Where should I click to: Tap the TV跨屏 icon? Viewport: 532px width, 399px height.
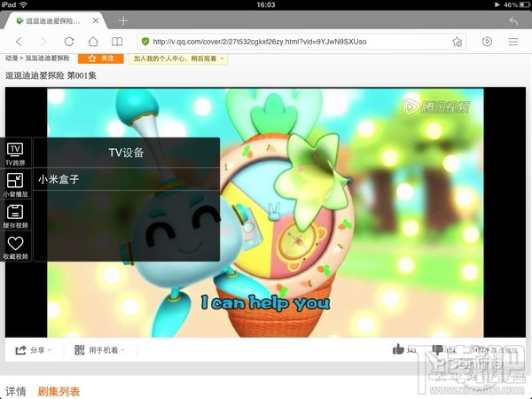click(x=16, y=153)
